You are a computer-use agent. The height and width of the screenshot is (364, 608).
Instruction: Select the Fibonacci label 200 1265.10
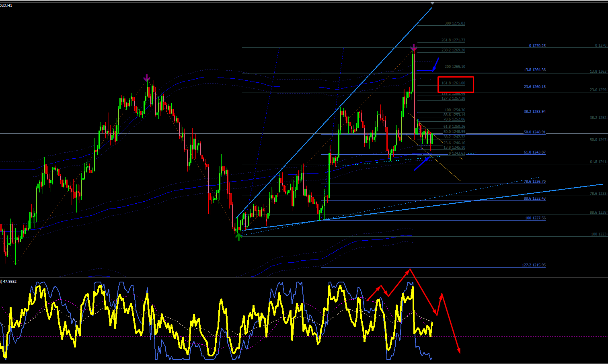(x=455, y=67)
